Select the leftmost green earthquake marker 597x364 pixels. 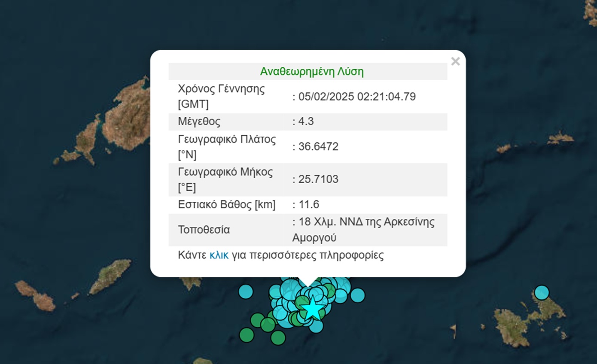coord(247,335)
